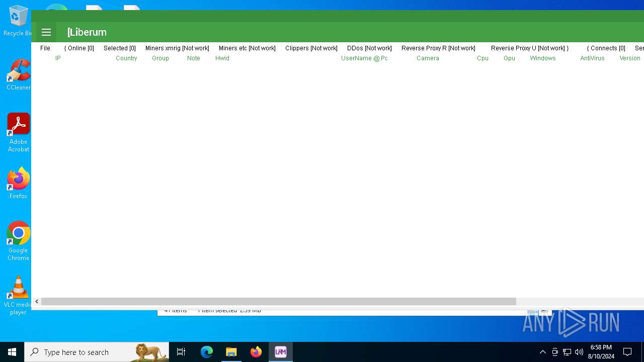Sort by the Country column header
Viewport: 644px width, 362px height.
pos(126,58)
